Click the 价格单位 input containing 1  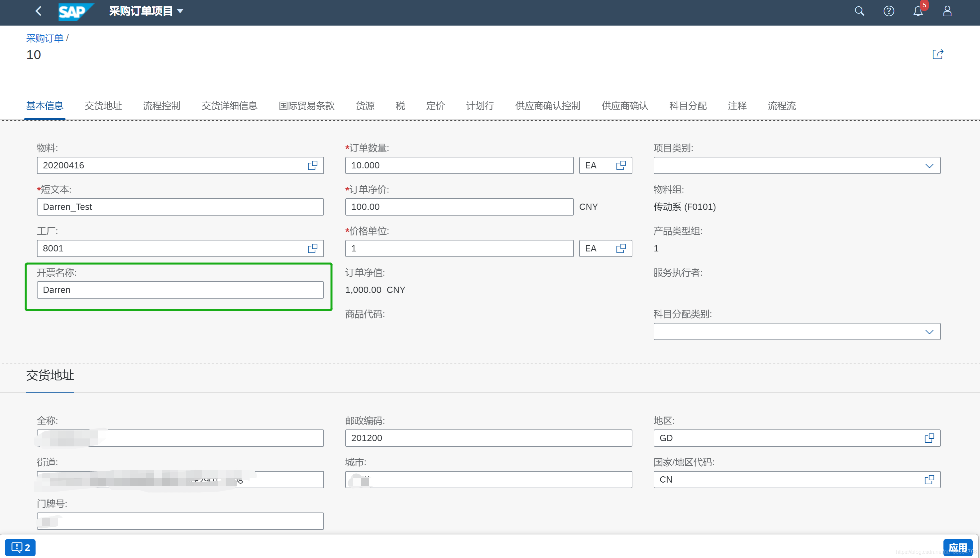pyautogui.click(x=459, y=248)
